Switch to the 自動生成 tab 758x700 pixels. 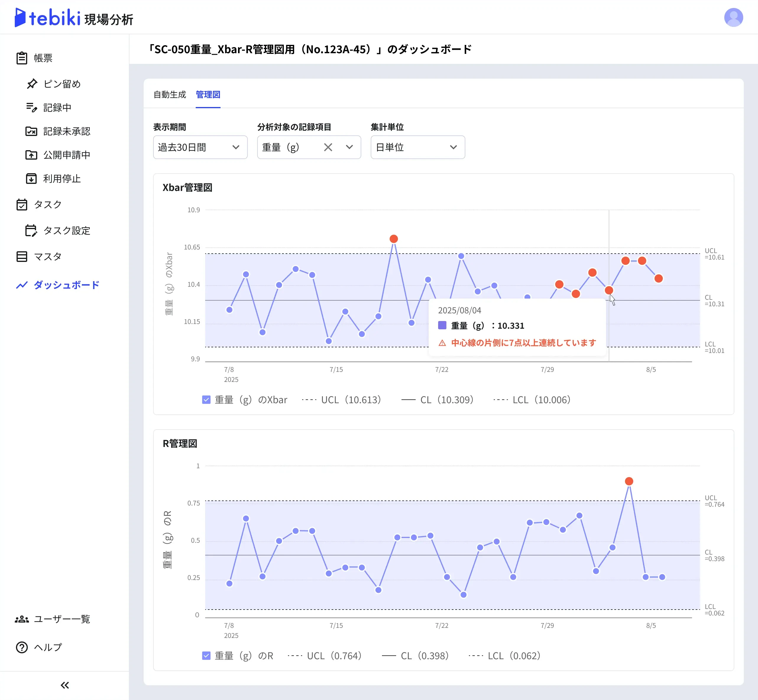170,94
